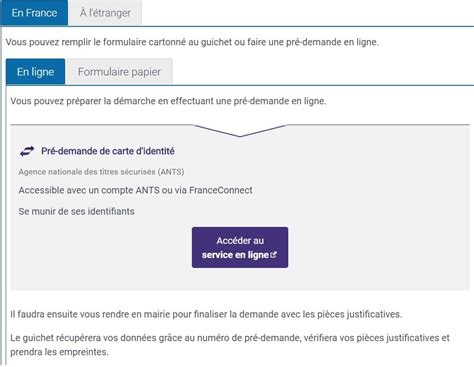
Task: Click the Accessible avec un compte ANTS text
Action: click(x=89, y=190)
